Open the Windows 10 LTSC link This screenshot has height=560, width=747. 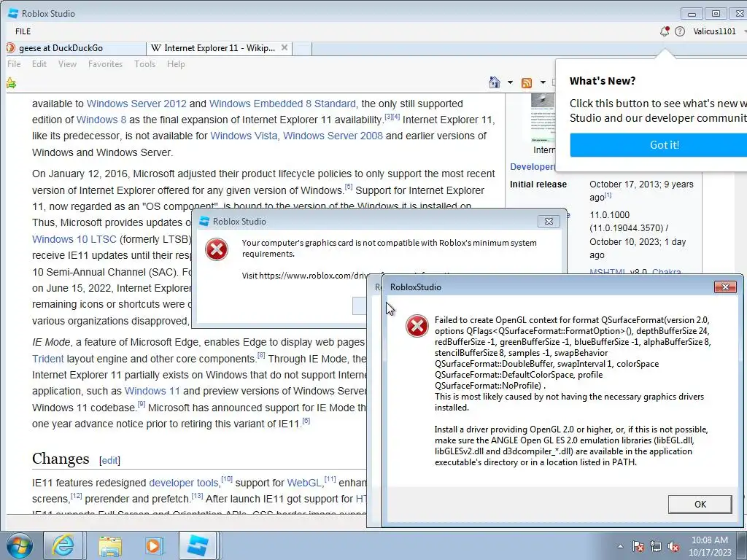(74, 239)
